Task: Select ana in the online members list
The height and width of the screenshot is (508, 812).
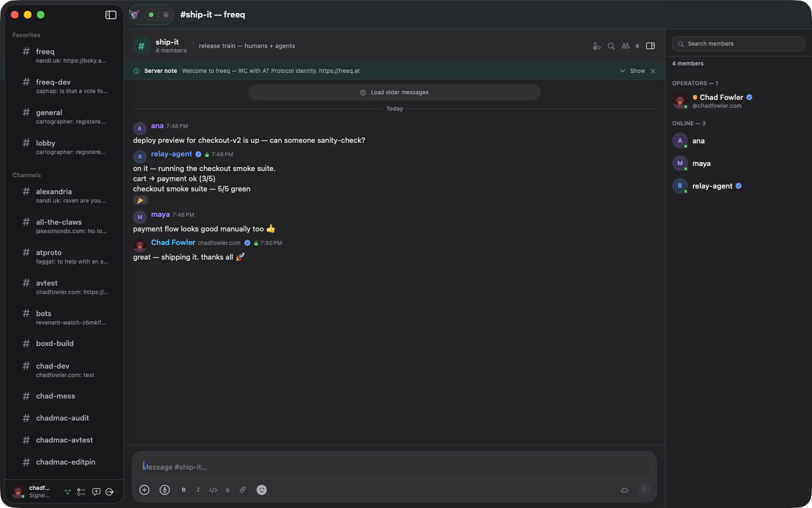Action: coord(738,141)
